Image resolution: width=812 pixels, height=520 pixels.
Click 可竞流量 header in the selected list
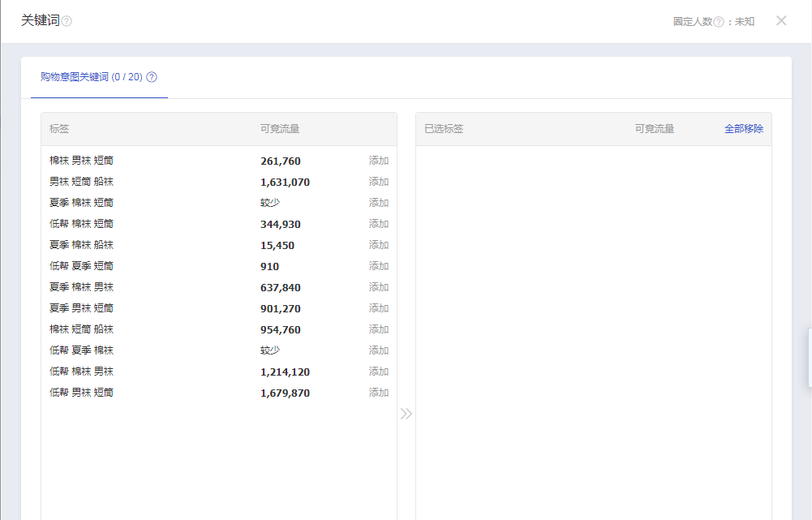655,129
